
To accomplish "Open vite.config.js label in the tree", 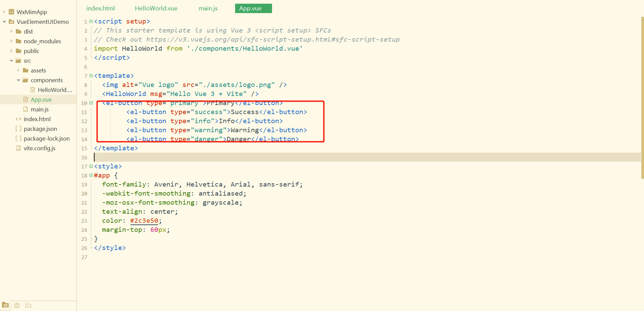I will (x=39, y=148).
